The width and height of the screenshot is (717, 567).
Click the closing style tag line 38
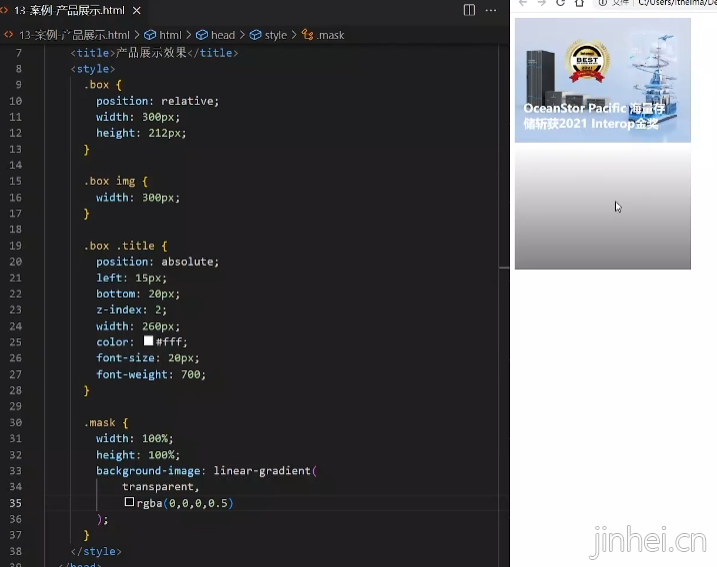pyautogui.click(x=96, y=551)
